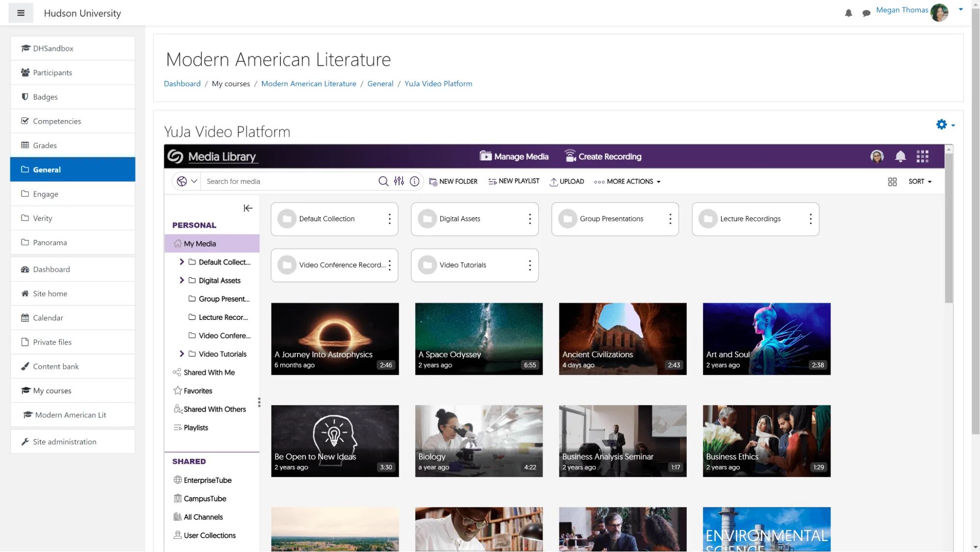Open CampusTube shared channel
The image size is (980, 552).
pos(200,499)
